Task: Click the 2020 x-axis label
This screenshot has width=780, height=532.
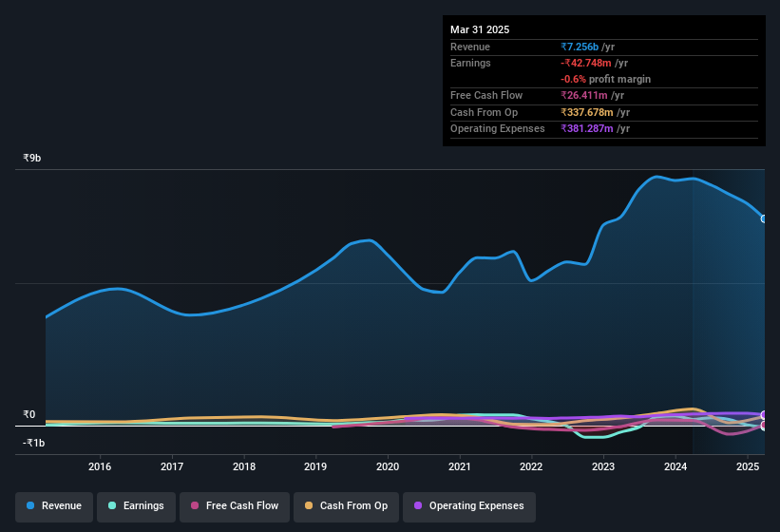Action: (388, 466)
